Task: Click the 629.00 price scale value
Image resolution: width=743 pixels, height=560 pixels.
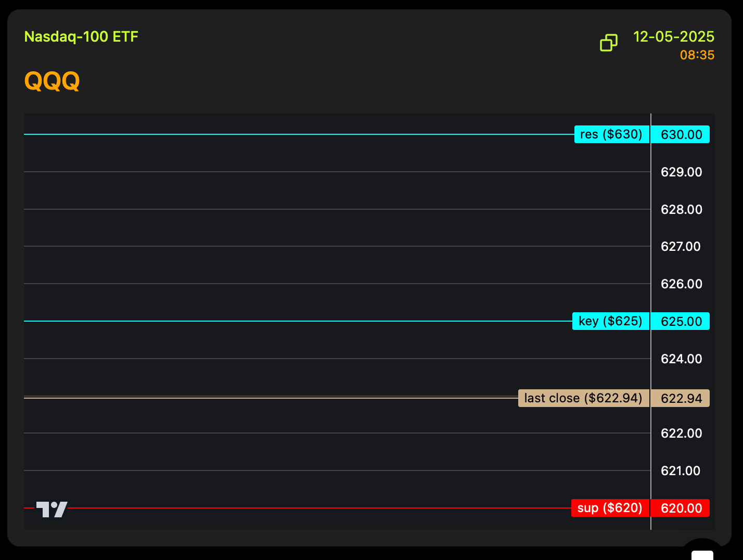Action: pos(681,172)
